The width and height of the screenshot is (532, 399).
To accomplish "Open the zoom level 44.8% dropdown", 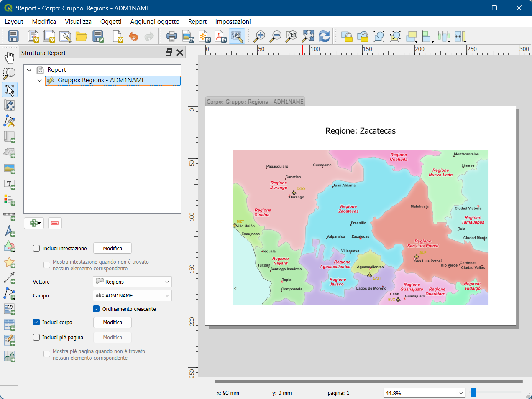I will (425, 393).
